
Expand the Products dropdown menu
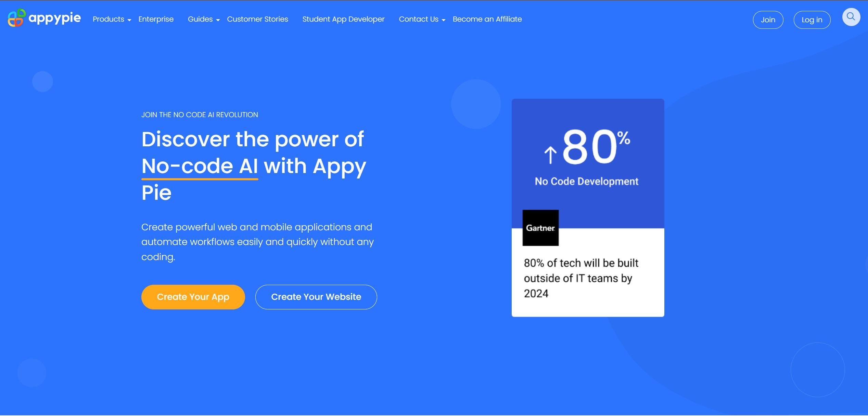click(111, 20)
